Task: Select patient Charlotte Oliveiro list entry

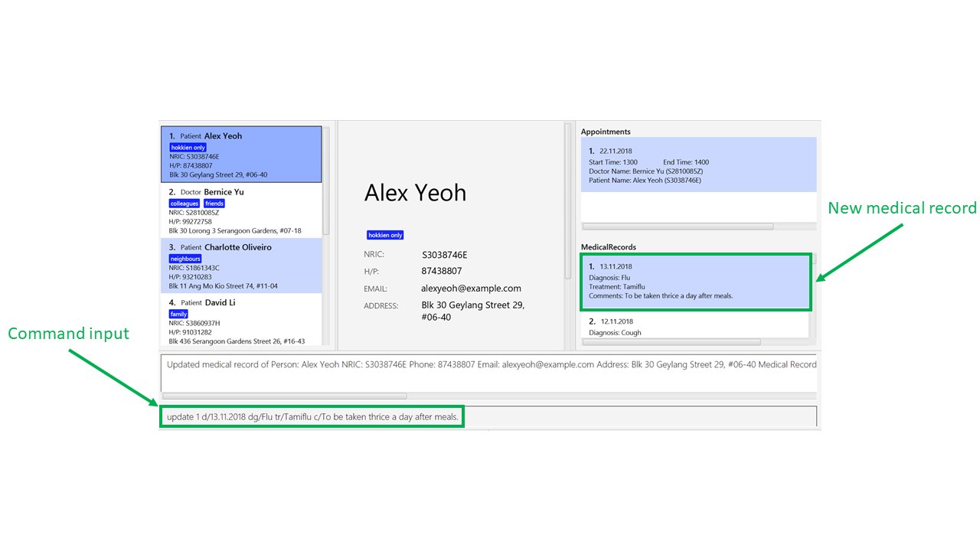Action: (x=241, y=266)
